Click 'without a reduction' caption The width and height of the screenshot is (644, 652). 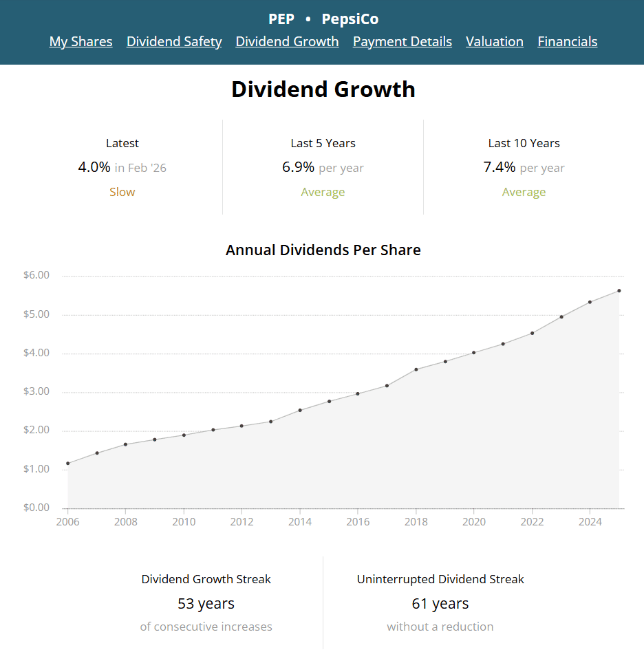coord(440,627)
